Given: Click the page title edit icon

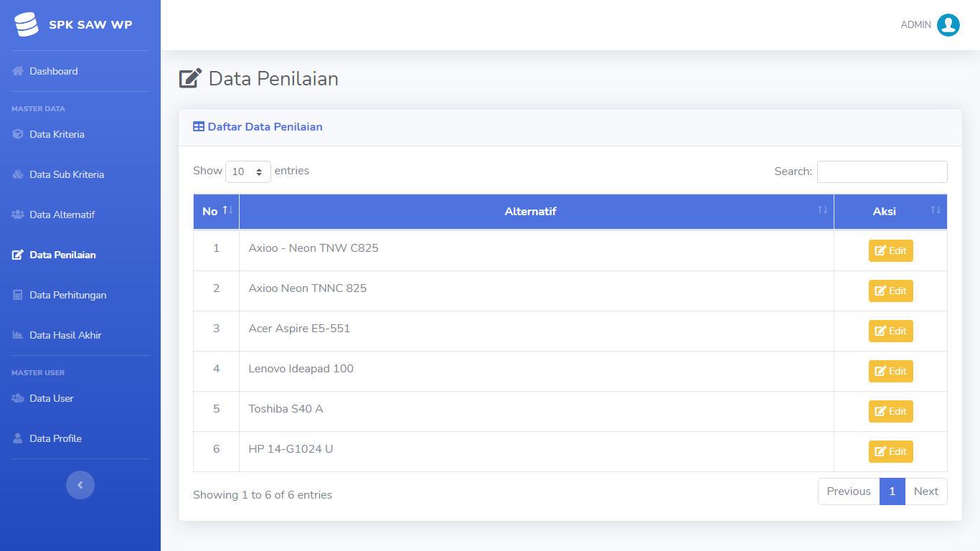Looking at the screenshot, I should point(190,78).
